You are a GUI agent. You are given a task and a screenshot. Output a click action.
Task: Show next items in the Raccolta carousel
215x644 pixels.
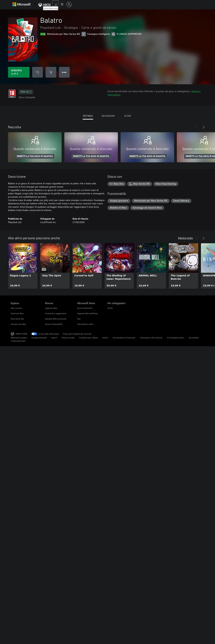tap(203, 127)
